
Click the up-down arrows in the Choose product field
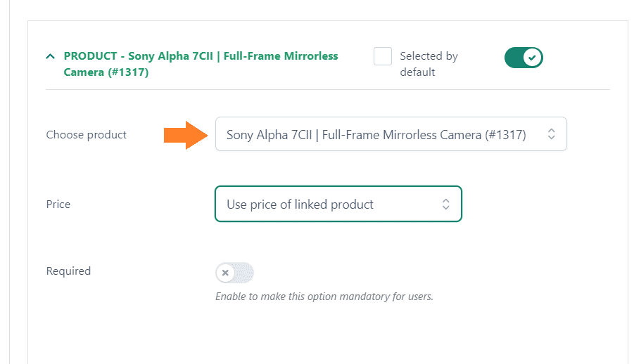[x=551, y=134]
